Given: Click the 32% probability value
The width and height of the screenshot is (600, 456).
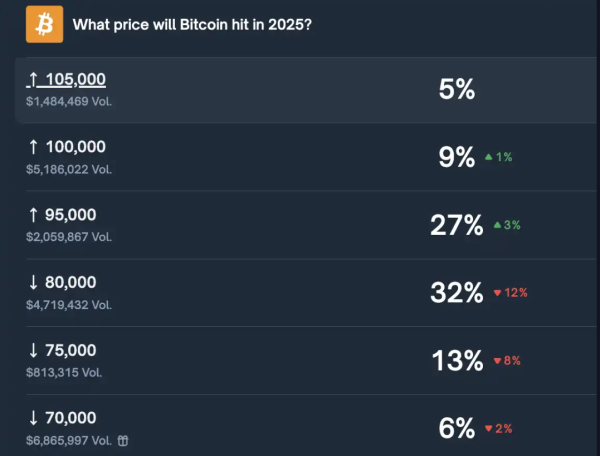Looking at the screenshot, I should click(x=457, y=293).
